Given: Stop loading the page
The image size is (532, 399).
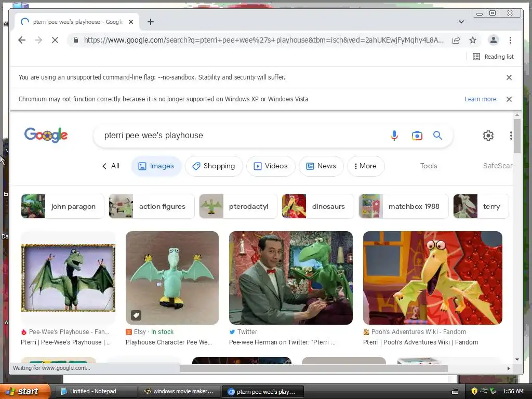Looking at the screenshot, I should point(55,40).
